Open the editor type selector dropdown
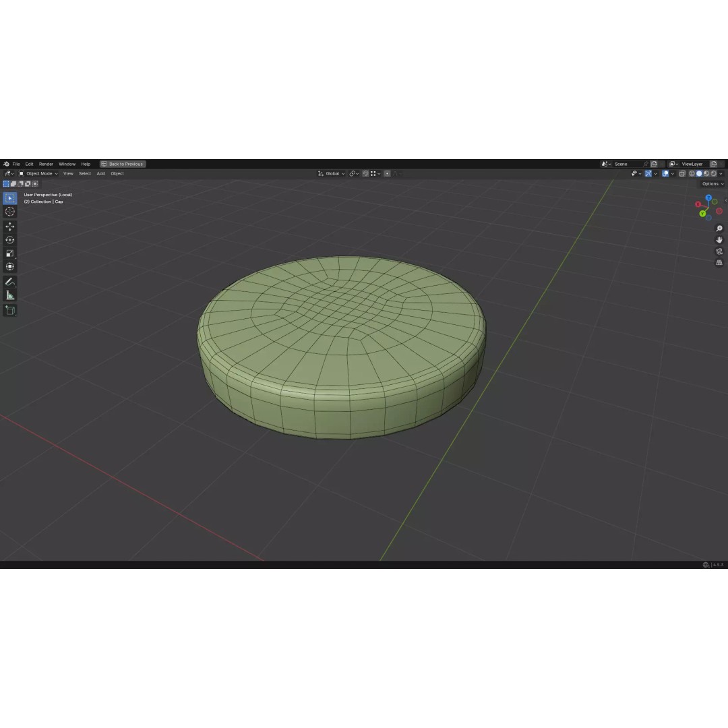Viewport: 728px width, 728px height. 9,174
